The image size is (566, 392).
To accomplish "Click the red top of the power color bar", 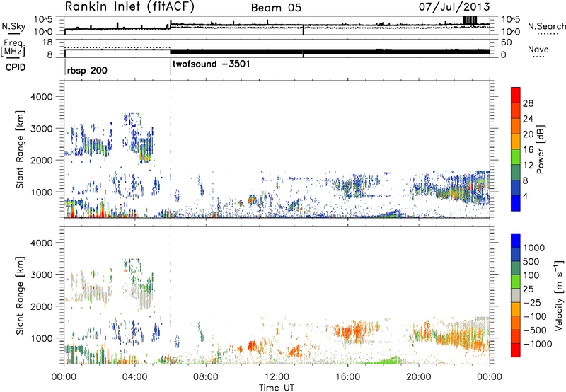I will click(x=516, y=95).
